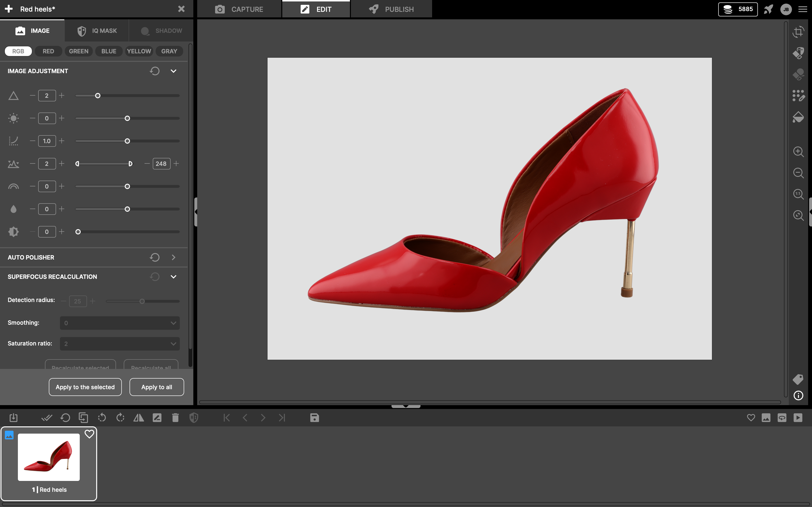Click the Apply to all button
This screenshot has height=507, width=812.
[157, 387]
